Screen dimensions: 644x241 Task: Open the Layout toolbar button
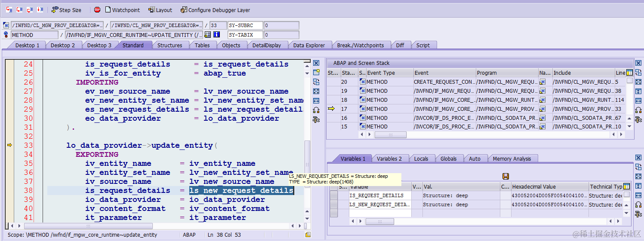coord(160,9)
